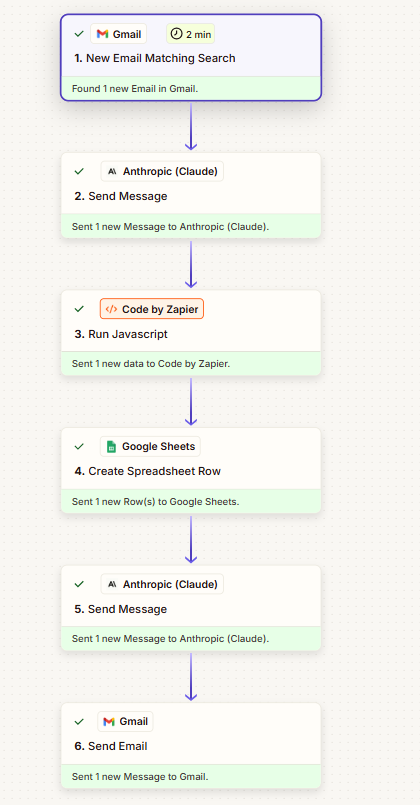Open step 2 Send Message
420x805 pixels.
coord(121,196)
